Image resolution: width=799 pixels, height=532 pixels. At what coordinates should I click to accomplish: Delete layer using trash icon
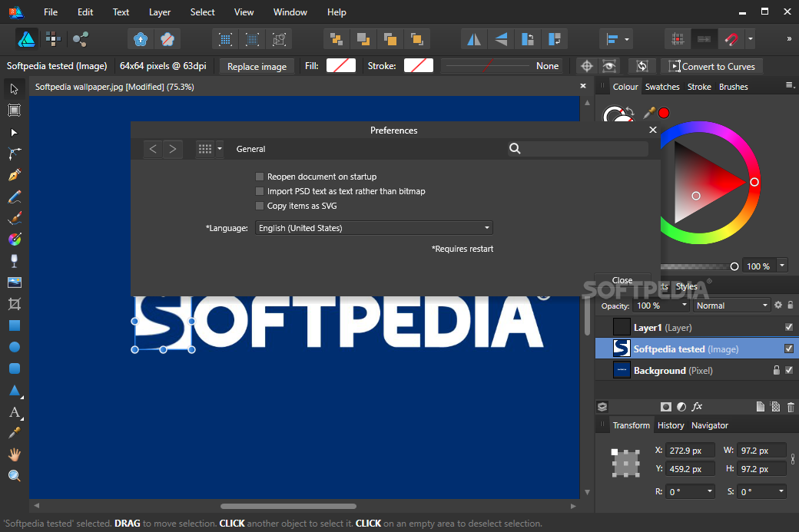(791, 407)
